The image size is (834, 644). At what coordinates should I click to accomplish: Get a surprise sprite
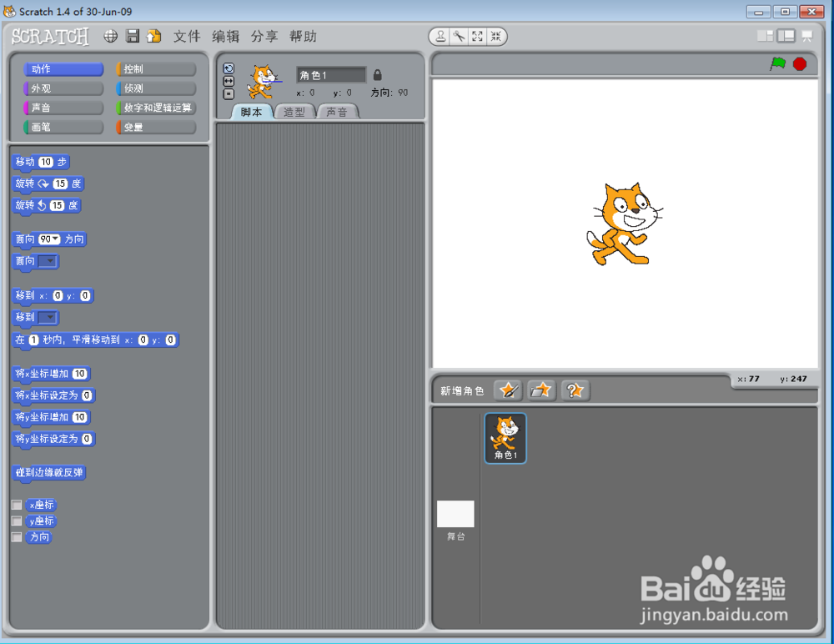coord(575,390)
